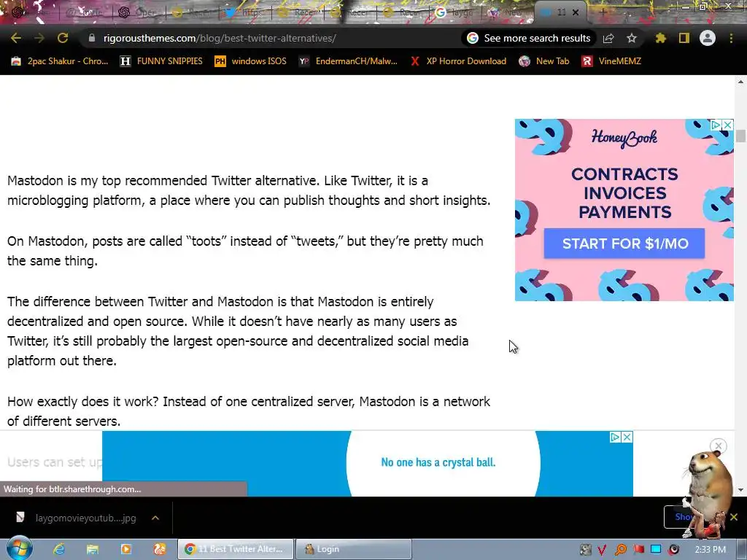The width and height of the screenshot is (747, 560).
Task: Close the bottom banner ad
Action: point(627,437)
